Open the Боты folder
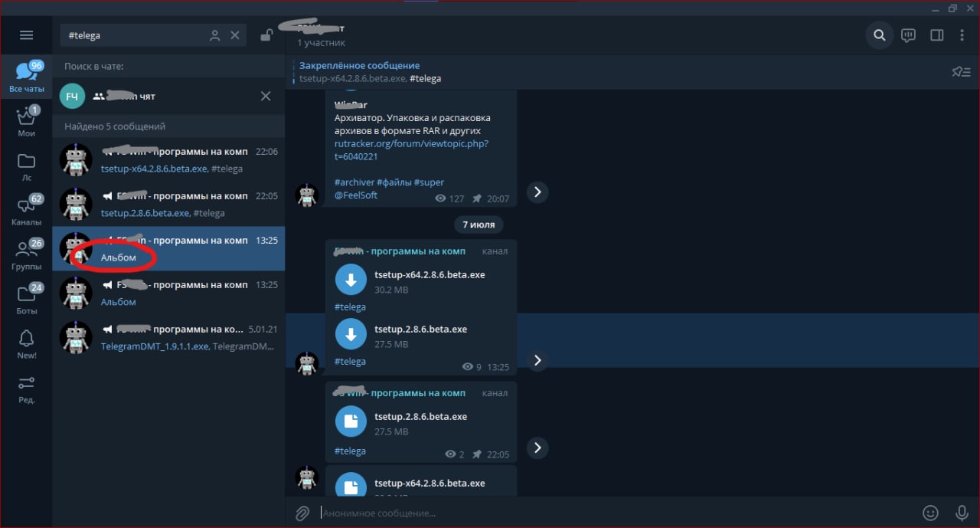The width and height of the screenshot is (980, 528). click(27, 300)
